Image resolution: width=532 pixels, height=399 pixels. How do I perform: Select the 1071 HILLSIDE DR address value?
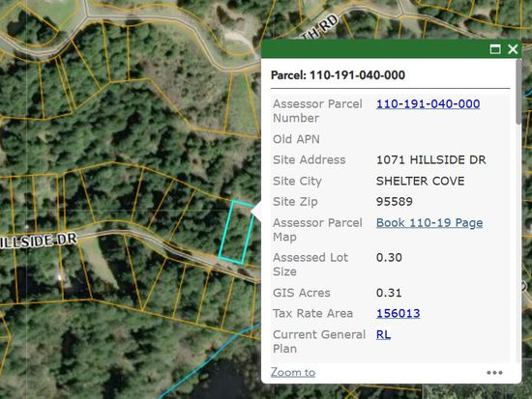(430, 159)
